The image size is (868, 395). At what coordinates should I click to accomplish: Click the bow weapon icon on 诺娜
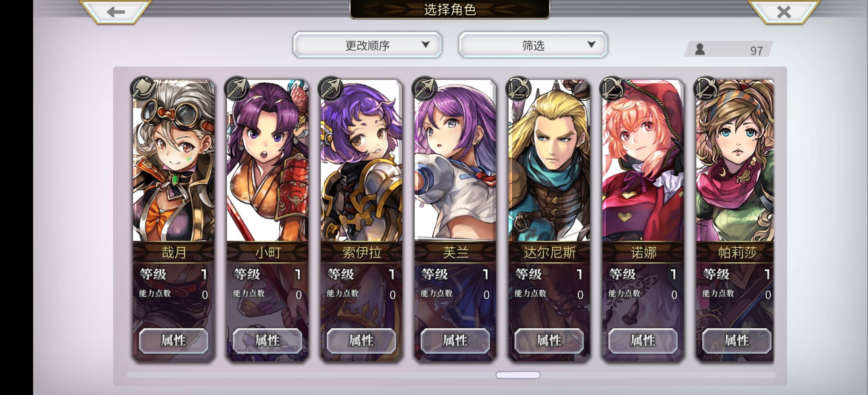[x=612, y=89]
